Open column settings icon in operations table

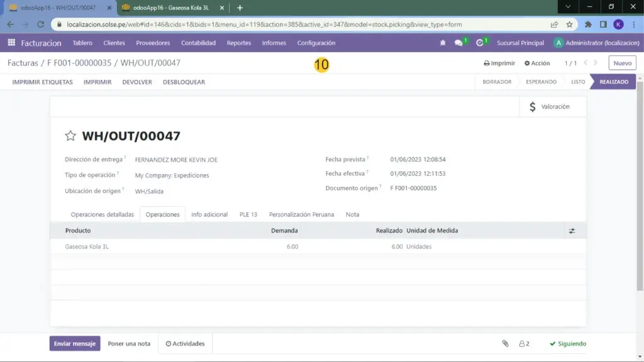coord(572,231)
